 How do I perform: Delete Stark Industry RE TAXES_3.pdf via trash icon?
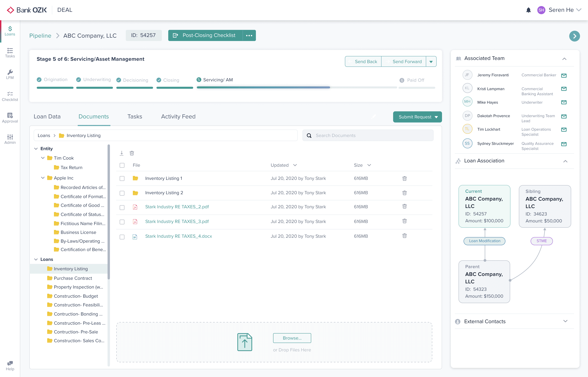404,221
